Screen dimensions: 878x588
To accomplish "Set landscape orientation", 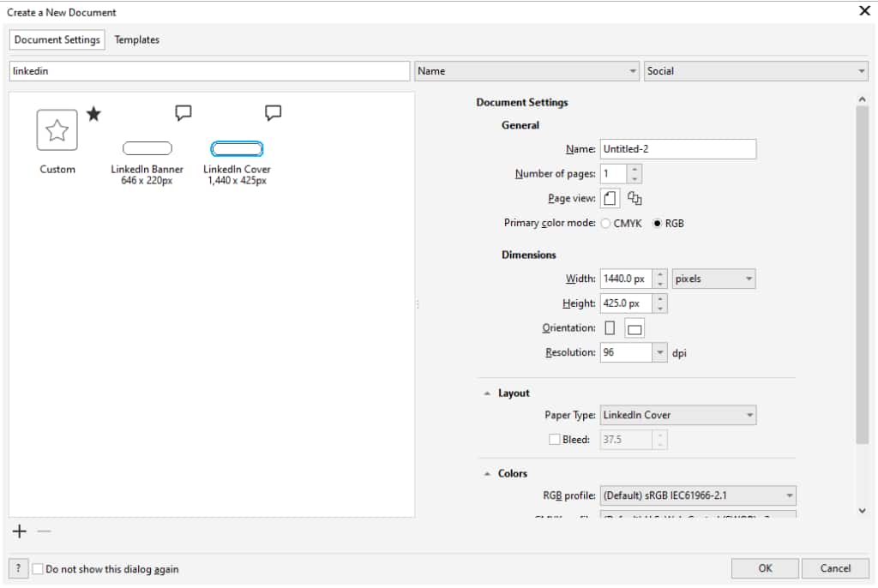I will pos(634,328).
